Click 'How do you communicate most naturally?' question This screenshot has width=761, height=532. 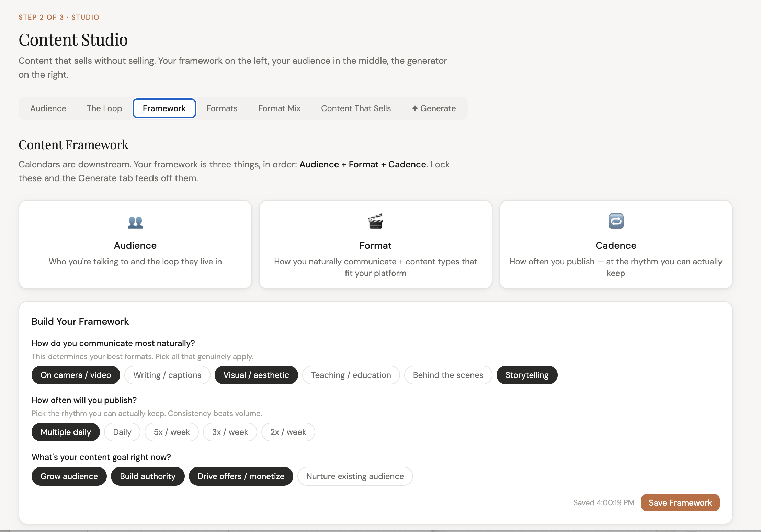[x=113, y=343]
